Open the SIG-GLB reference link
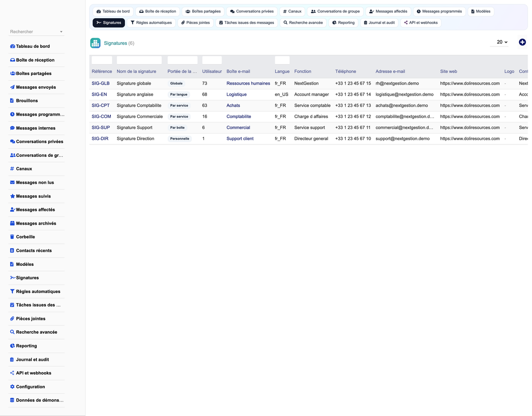 click(101, 83)
